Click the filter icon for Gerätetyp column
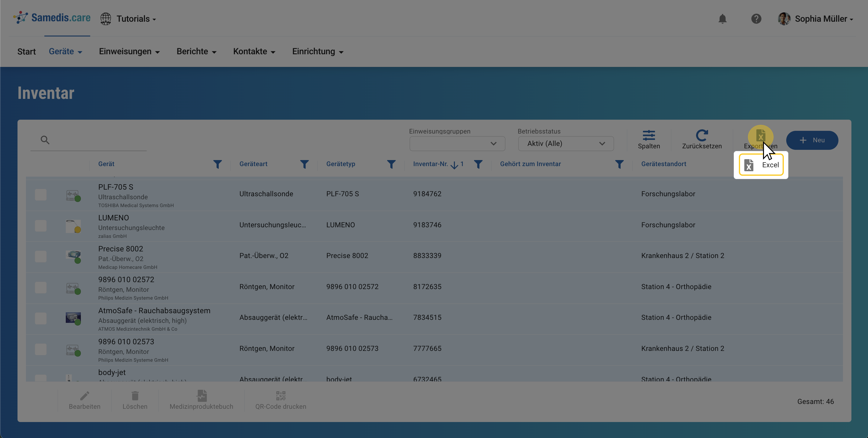Screen dimensions: 868x438 pyautogui.click(x=391, y=164)
